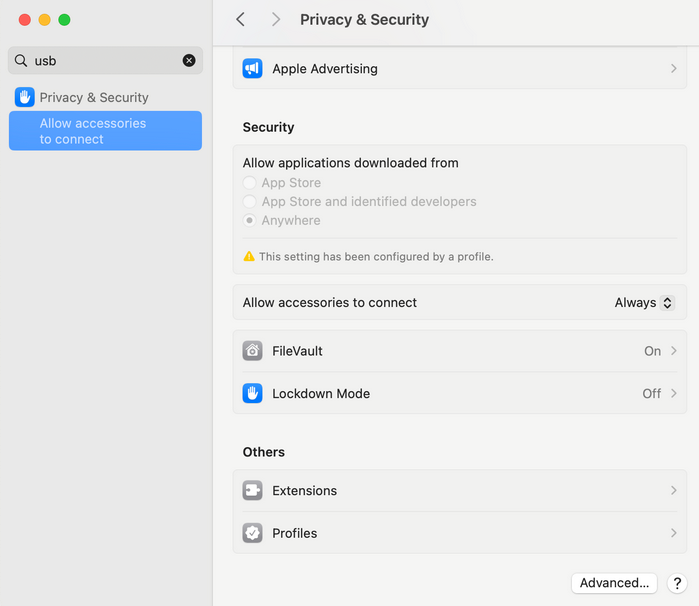This screenshot has height=606, width=699.
Task: Clear the search field with the x icon
Action: tap(189, 60)
